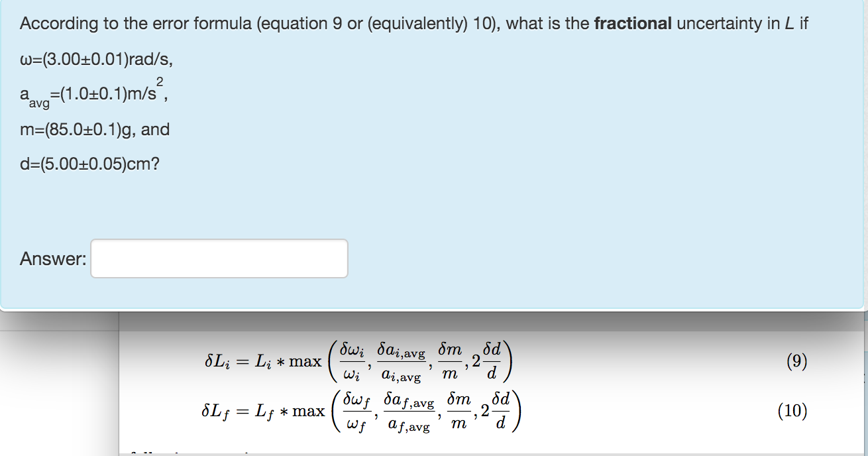Select the m=(85.0±0.1)g value text
The image size is (868, 456).
(95, 130)
